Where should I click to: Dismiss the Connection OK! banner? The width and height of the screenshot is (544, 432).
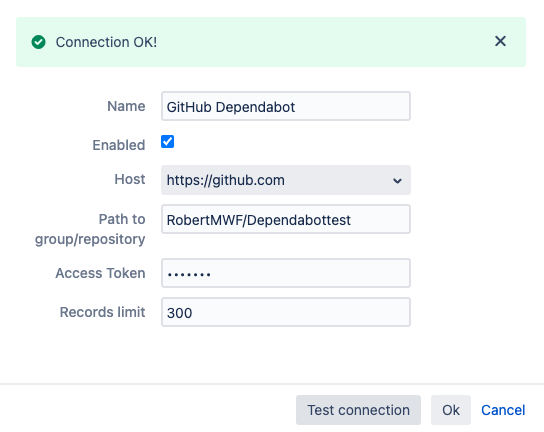pyautogui.click(x=500, y=41)
